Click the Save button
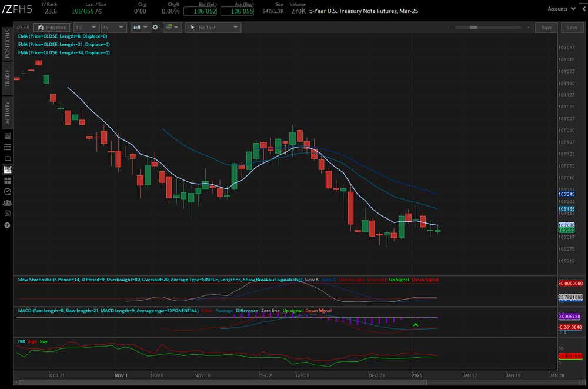Screen dimensions: 588x389 (x=546, y=27)
